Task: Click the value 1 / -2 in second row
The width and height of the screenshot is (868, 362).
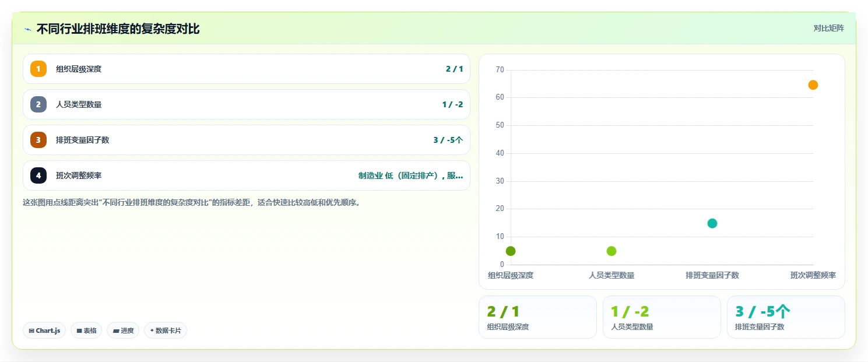Action: click(452, 104)
